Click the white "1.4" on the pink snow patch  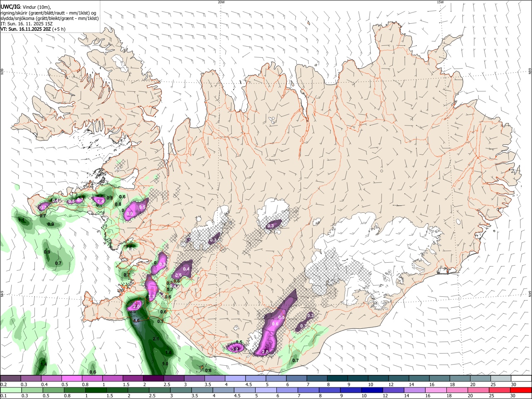coord(101,201)
